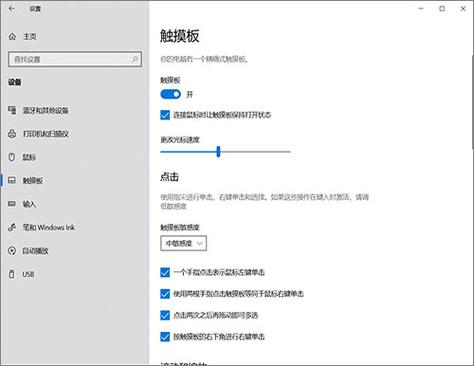Click the back arrow in Settings
Screen dimensions: 474x366
(12, 9)
